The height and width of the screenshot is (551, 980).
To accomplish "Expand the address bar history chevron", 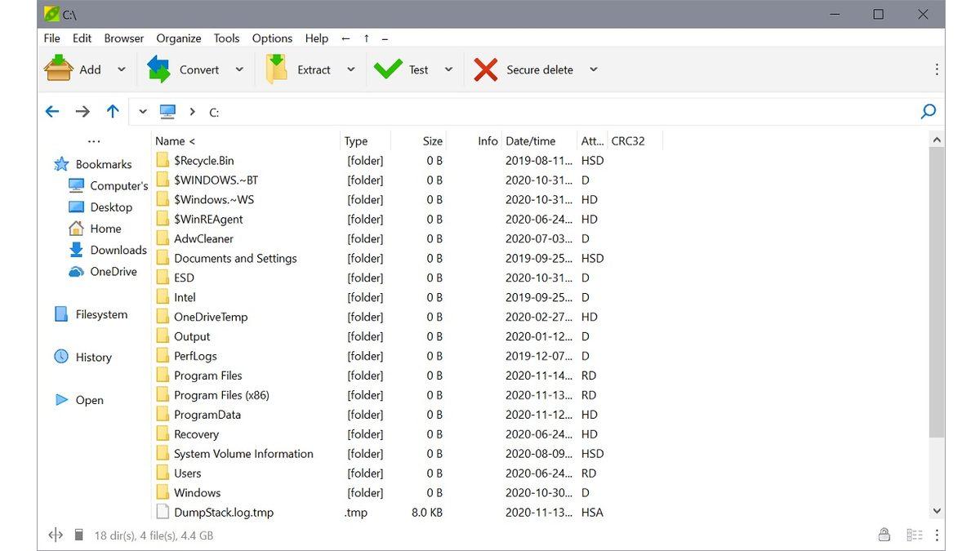I will click(x=142, y=111).
